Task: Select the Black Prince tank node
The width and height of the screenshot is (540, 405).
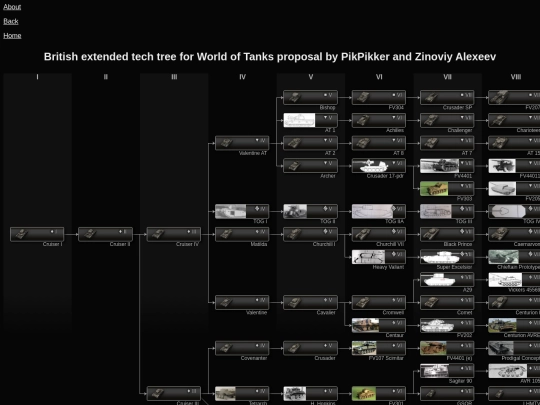Action: [x=447, y=234]
